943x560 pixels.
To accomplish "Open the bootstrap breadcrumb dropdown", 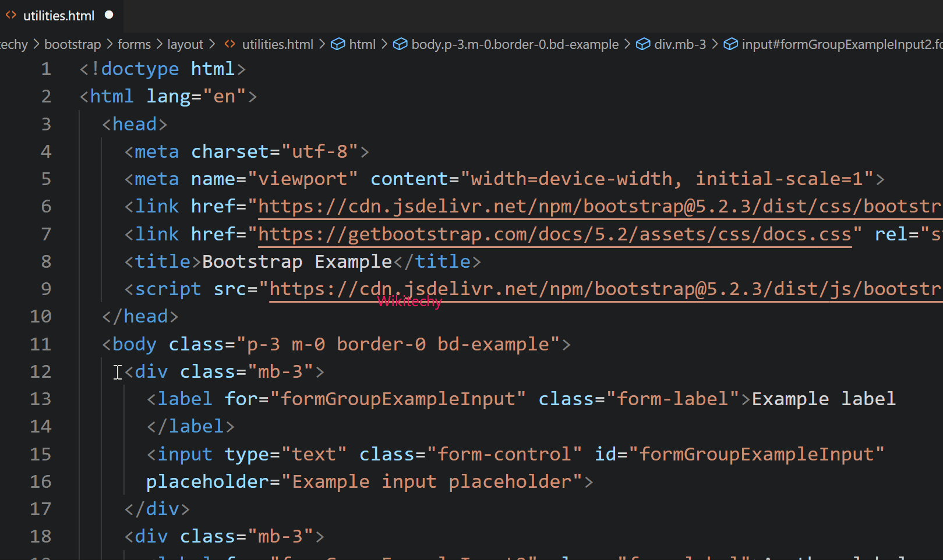I will pos(72,44).
